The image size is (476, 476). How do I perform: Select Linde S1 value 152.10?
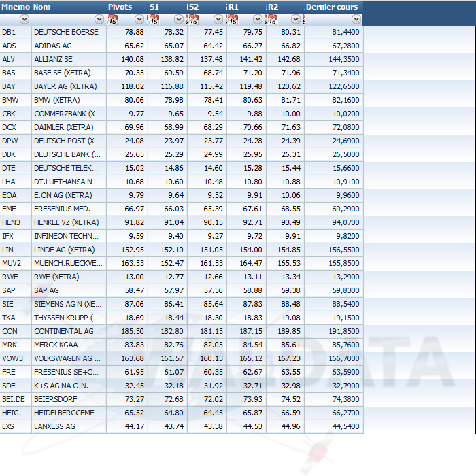[167, 250]
